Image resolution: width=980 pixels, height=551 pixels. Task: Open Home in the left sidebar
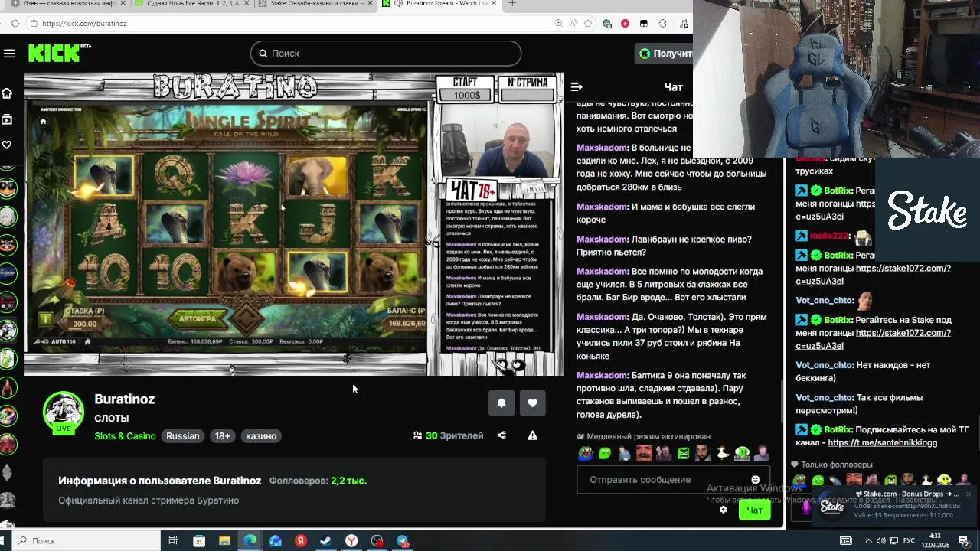[x=7, y=93]
